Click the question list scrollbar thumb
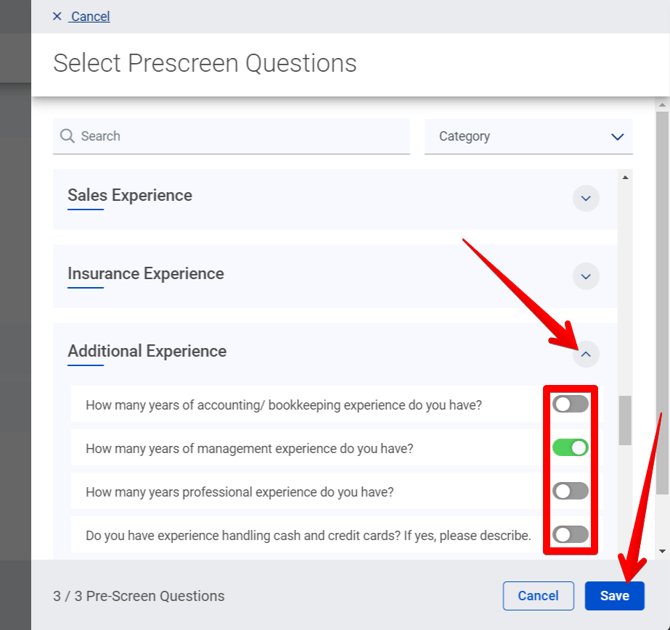This screenshot has width=670, height=630. click(x=626, y=420)
